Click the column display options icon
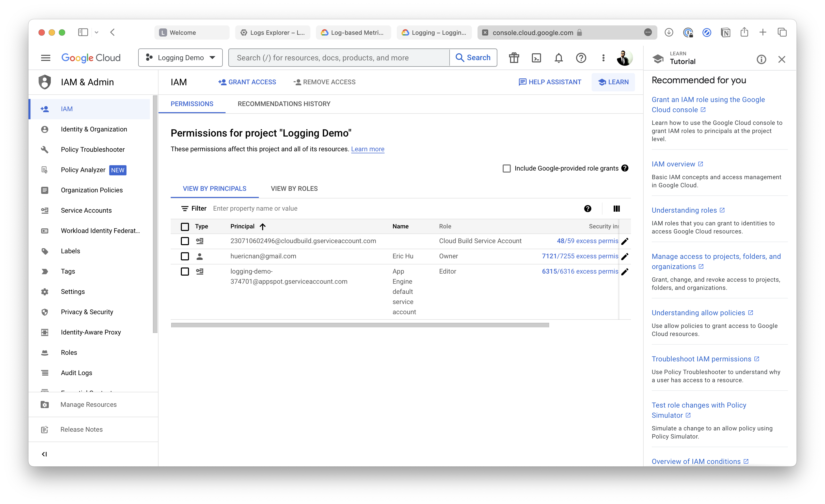Screen dimensions: 825x504 616,208
